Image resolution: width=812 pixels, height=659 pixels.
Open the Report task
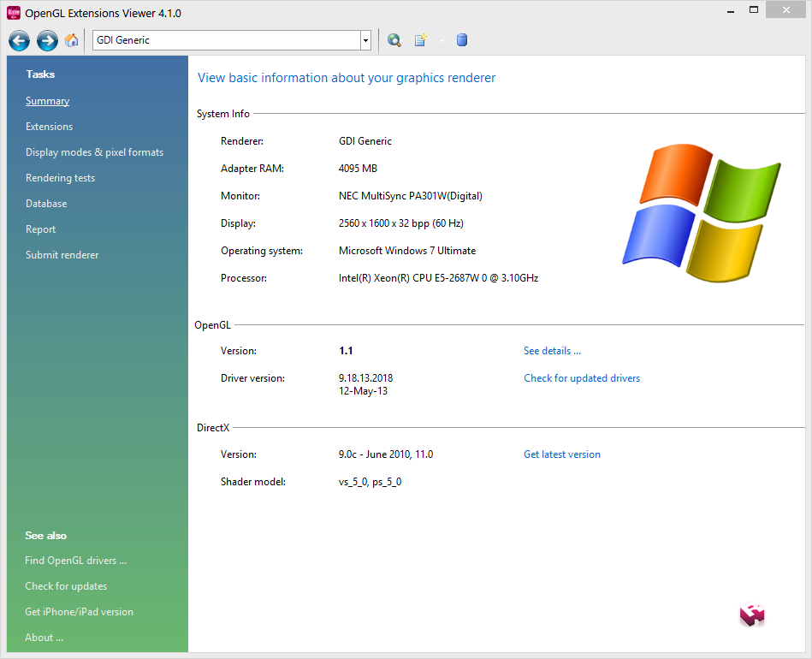tap(40, 229)
